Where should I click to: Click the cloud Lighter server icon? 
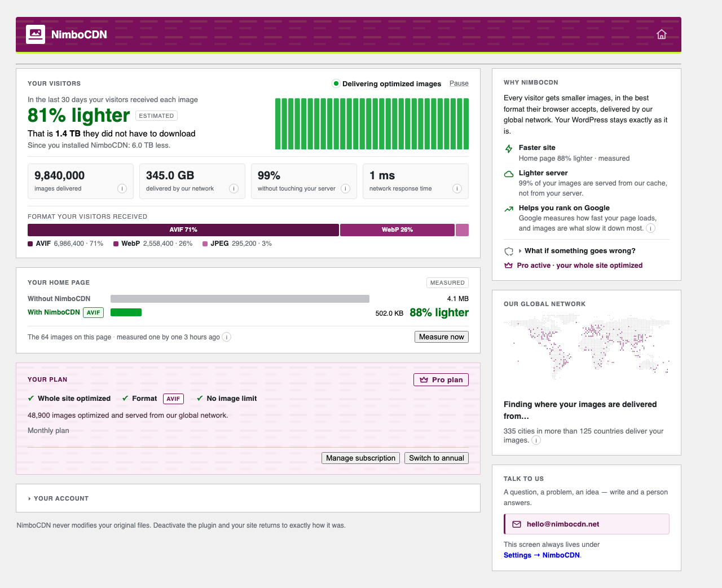[509, 174]
